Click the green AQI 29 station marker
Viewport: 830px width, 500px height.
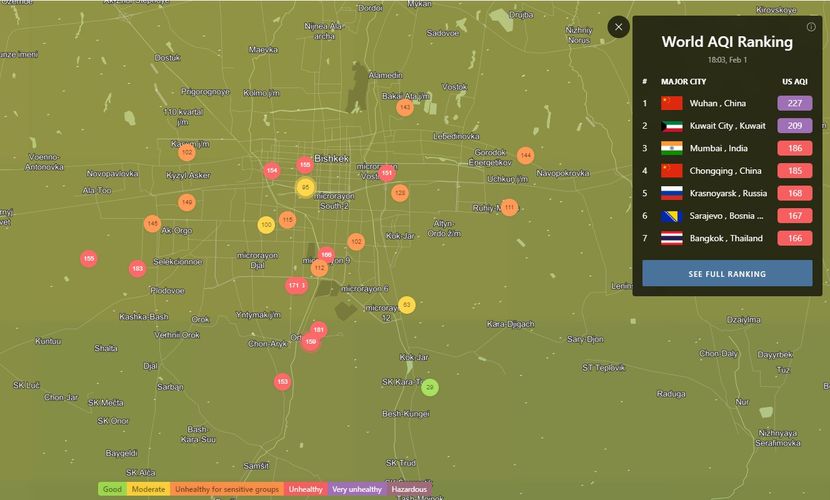click(x=430, y=387)
